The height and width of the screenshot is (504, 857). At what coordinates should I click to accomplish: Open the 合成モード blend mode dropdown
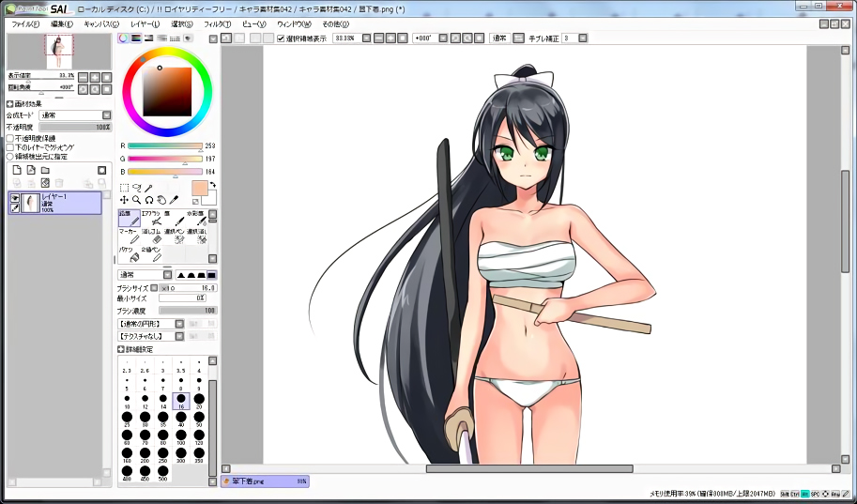[x=105, y=115]
